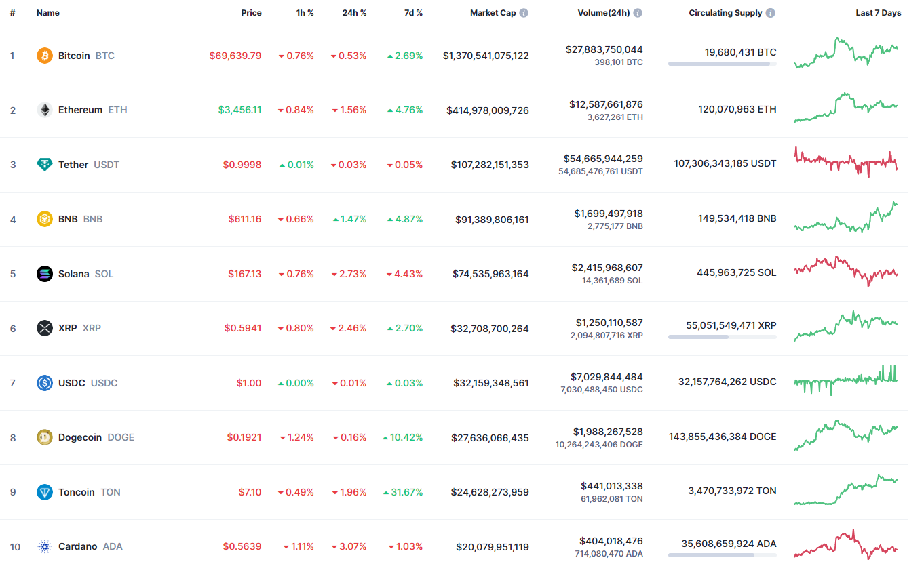This screenshot has width=924, height=566.
Task: Click the Circulating Supply info icon
Action: tap(771, 13)
